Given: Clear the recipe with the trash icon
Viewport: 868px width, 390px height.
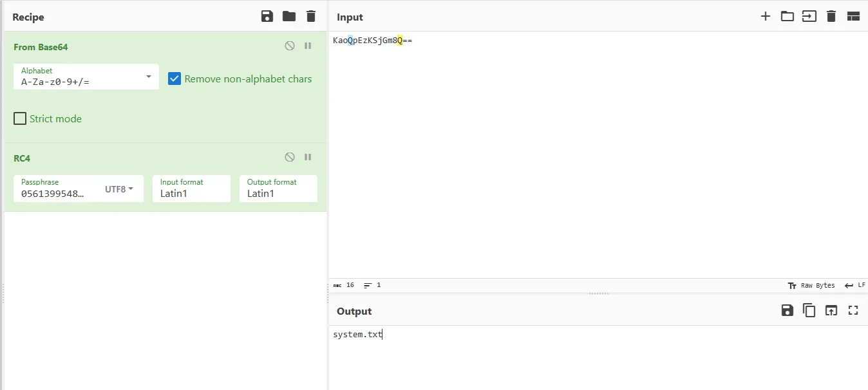Looking at the screenshot, I should 311,17.
